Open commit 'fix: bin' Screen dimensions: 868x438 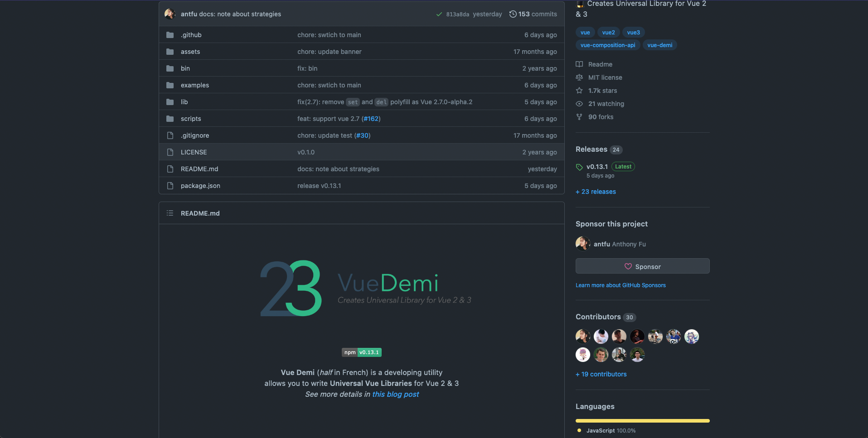pyautogui.click(x=307, y=68)
